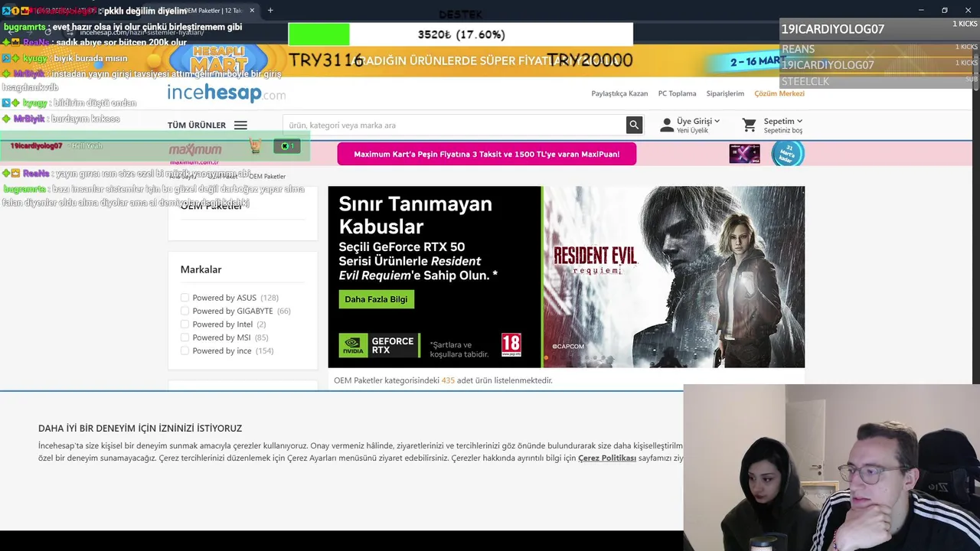Expand the Sepetim dropdown
980x551 pixels.
click(x=782, y=121)
